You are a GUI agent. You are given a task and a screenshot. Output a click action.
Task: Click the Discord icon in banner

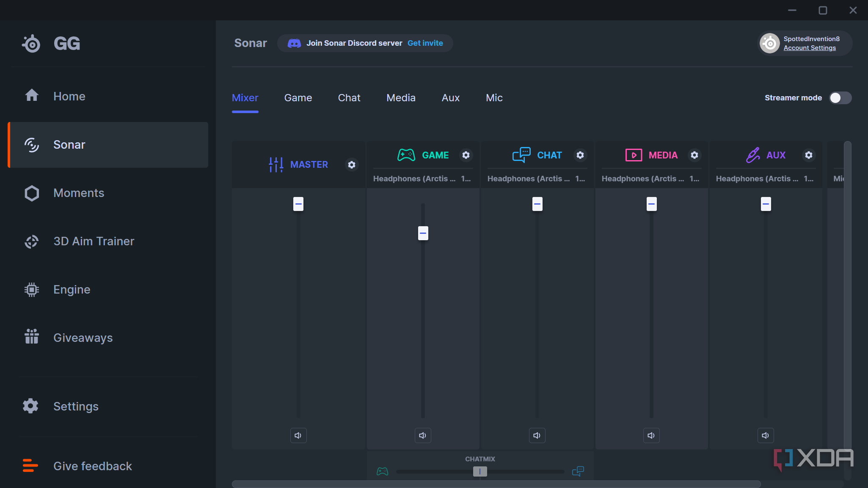tap(294, 43)
